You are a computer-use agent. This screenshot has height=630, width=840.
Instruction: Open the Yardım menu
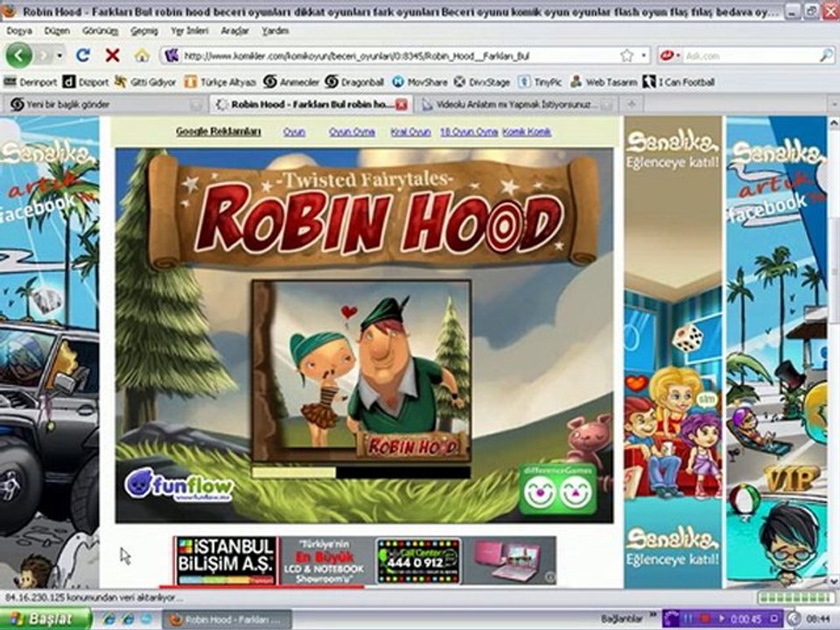276,31
